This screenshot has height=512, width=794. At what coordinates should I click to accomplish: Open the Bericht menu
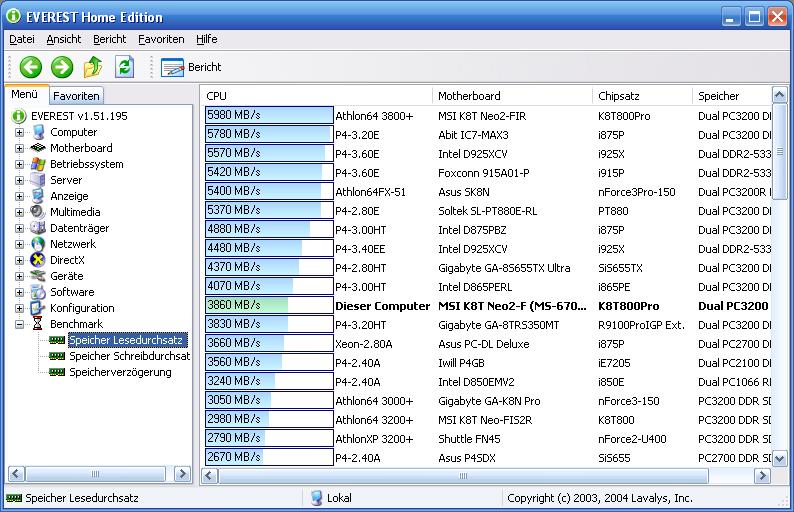point(109,39)
